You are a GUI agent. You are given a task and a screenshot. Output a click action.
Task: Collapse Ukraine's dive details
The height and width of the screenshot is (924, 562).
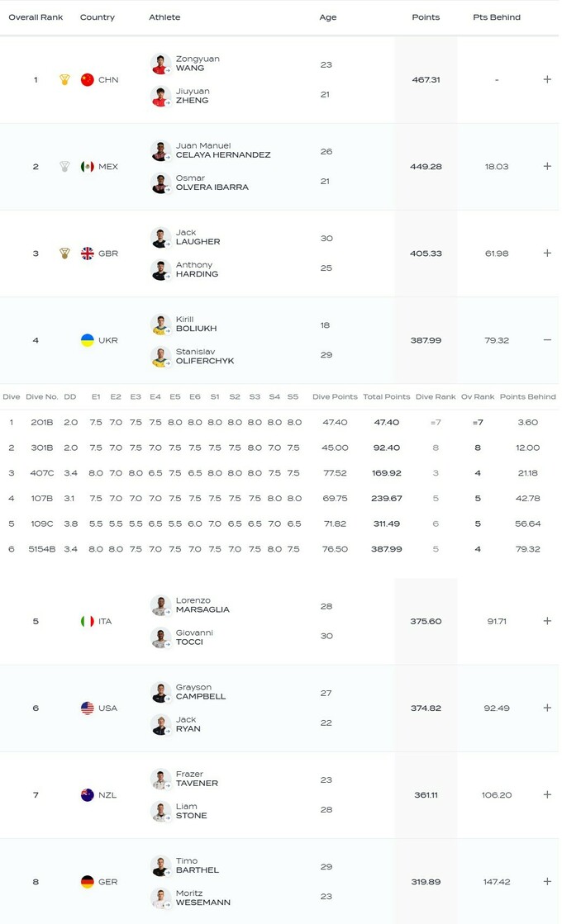[x=547, y=340]
